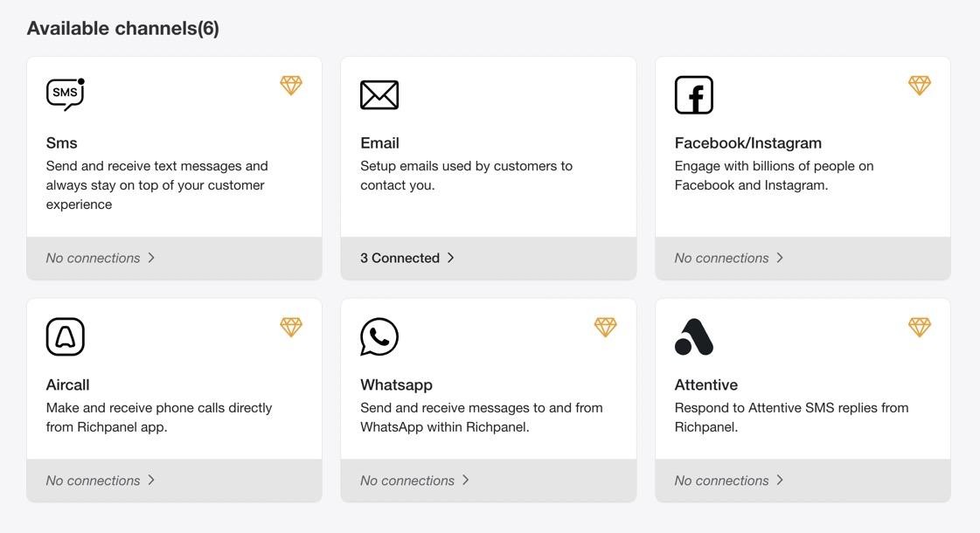This screenshot has height=533, width=980.
Task: Click the Email envelope icon
Action: [x=379, y=95]
